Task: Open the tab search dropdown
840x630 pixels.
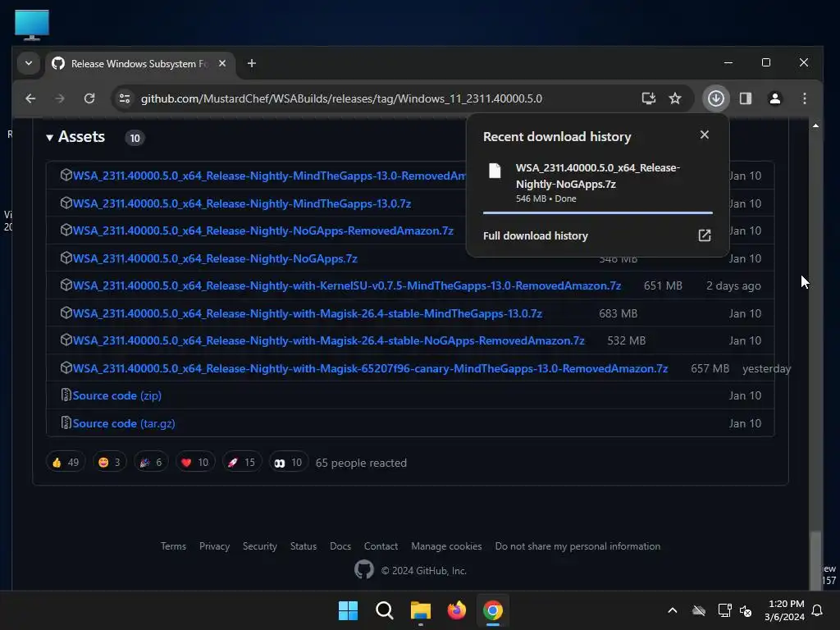Action: click(x=29, y=63)
